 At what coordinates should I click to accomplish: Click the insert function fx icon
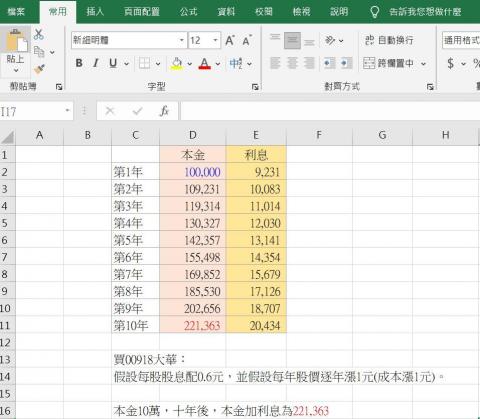(x=164, y=111)
